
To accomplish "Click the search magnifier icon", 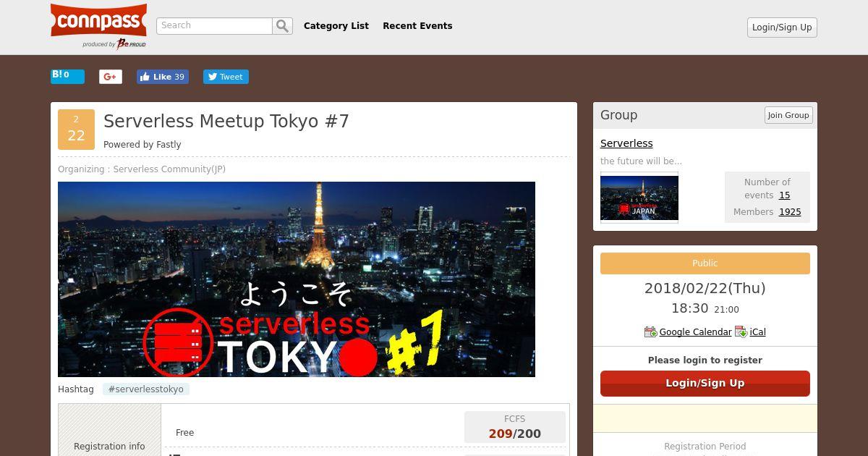I will [283, 26].
